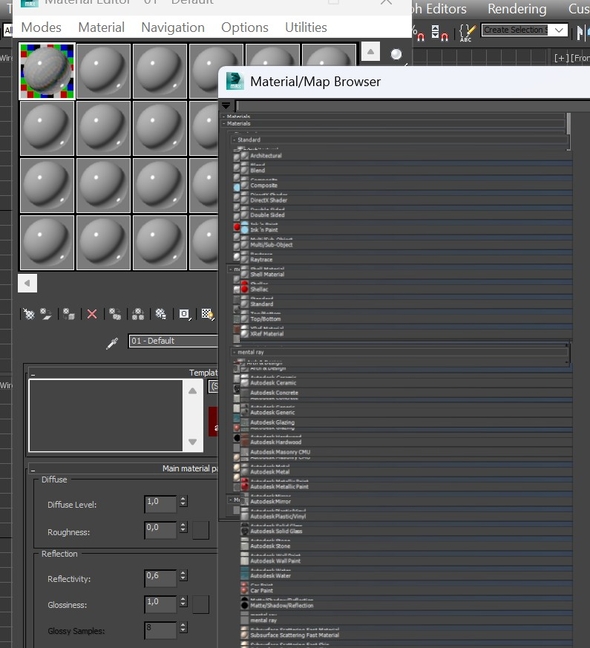Select Autodesk Ceramic material entry
Image resolution: width=590 pixels, height=648 pixels.
point(273,383)
